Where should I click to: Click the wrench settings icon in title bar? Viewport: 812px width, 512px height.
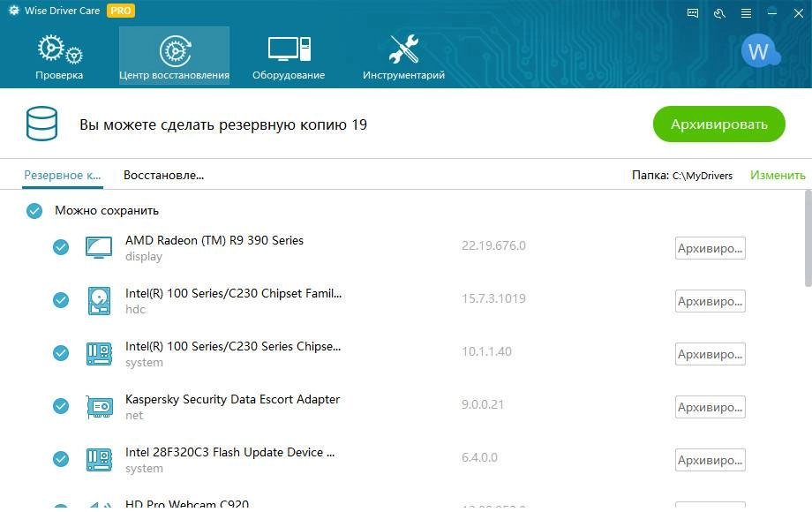(719, 13)
